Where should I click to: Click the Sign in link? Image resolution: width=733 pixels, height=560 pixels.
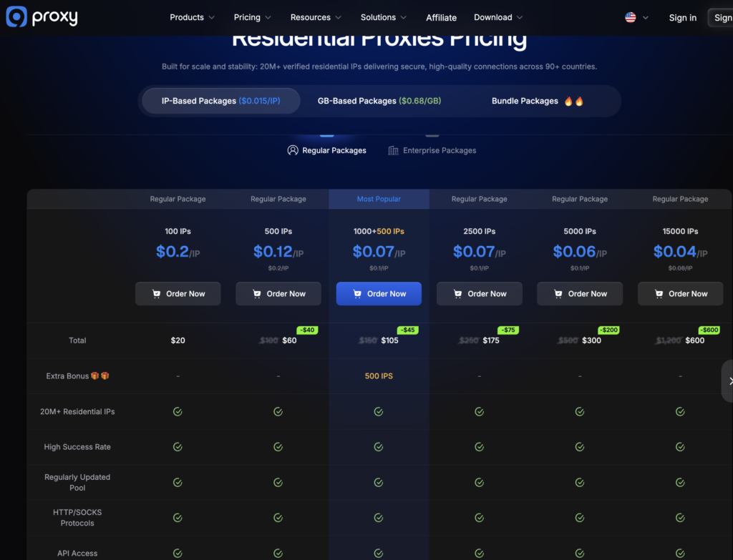682,18
